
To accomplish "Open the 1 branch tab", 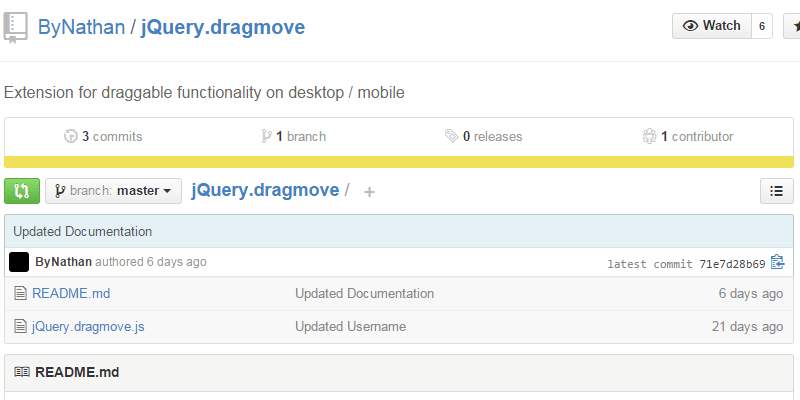I will [293, 136].
